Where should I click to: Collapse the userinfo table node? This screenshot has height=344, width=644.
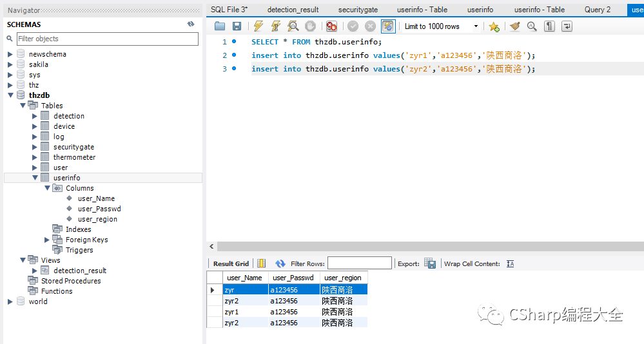pos(35,178)
